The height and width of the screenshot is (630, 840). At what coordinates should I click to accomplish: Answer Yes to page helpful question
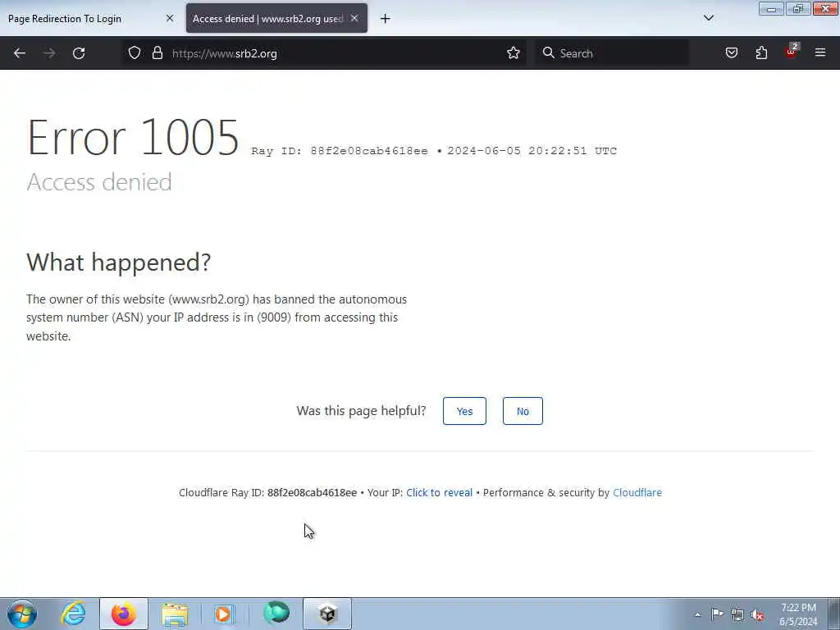point(464,411)
